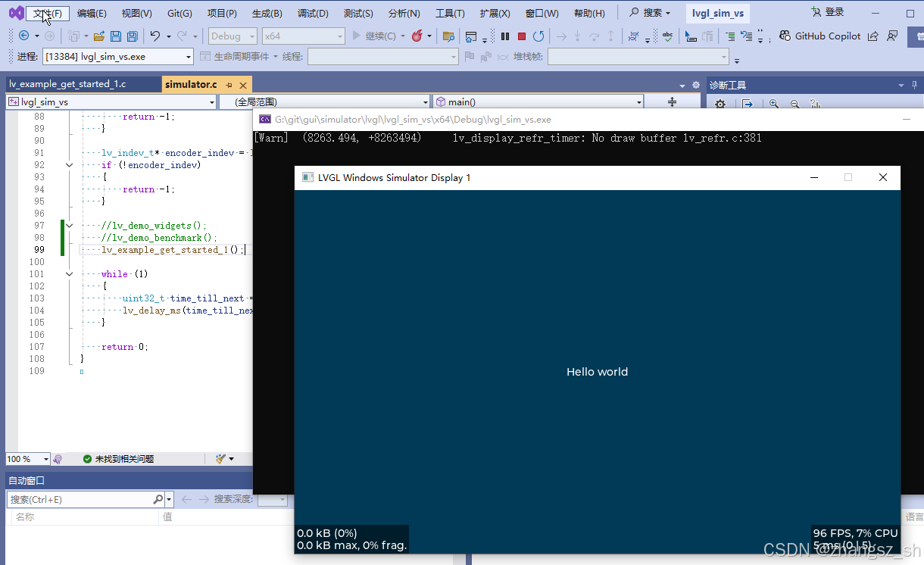This screenshot has width=924, height=565.
Task: Save the current file with the single floppy icon
Action: point(116,36)
